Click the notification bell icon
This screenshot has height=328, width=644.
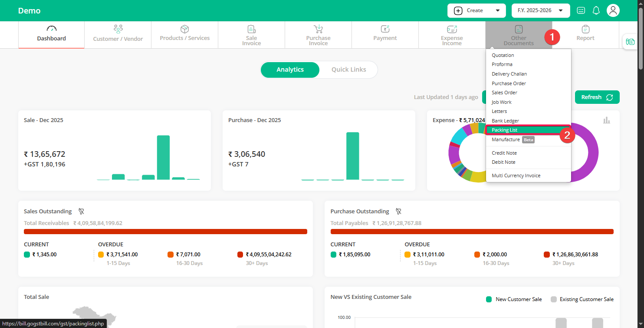[x=596, y=10]
